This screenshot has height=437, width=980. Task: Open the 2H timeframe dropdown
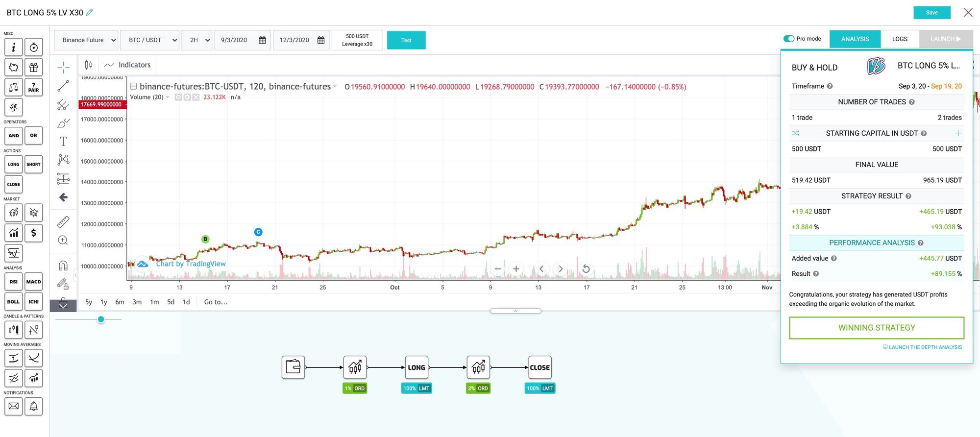197,40
